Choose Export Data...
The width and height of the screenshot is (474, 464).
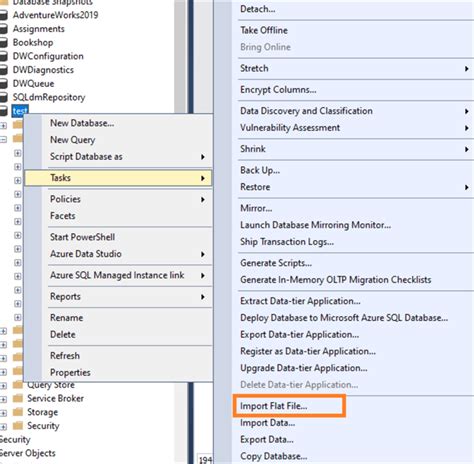coord(345,439)
